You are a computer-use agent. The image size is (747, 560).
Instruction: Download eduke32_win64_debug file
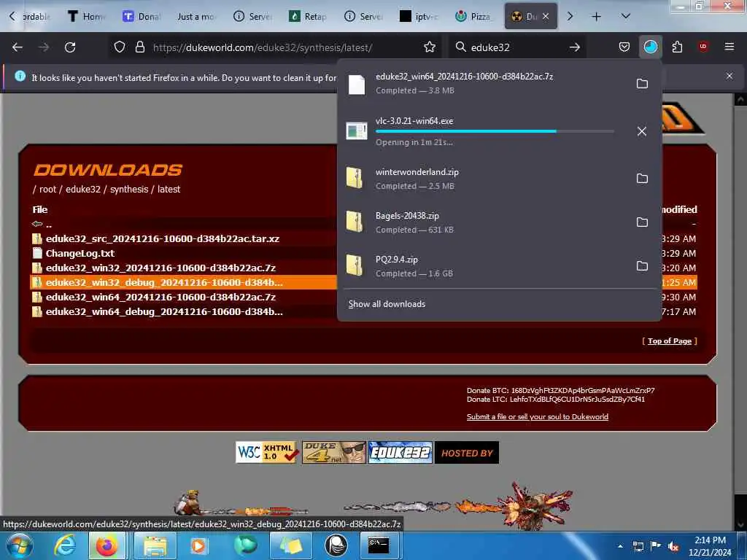coord(164,312)
